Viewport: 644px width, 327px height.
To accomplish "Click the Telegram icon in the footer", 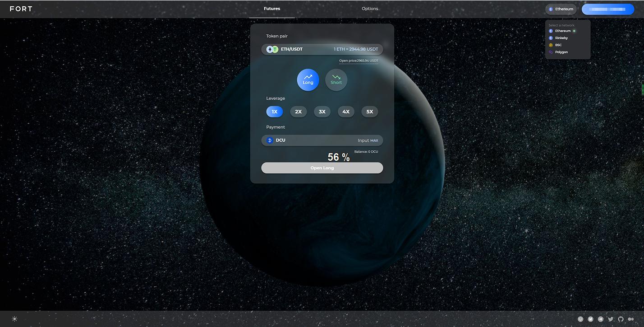I will tap(600, 319).
